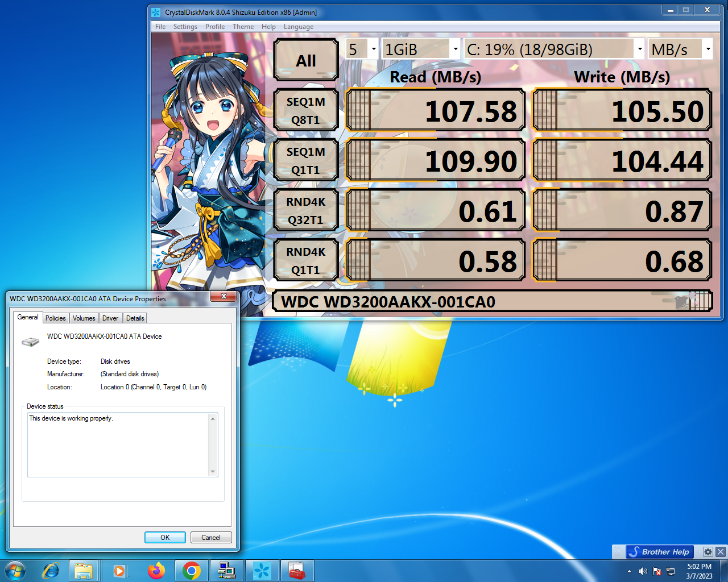
Task: Close the Device Properties dialog
Action: [x=224, y=296]
